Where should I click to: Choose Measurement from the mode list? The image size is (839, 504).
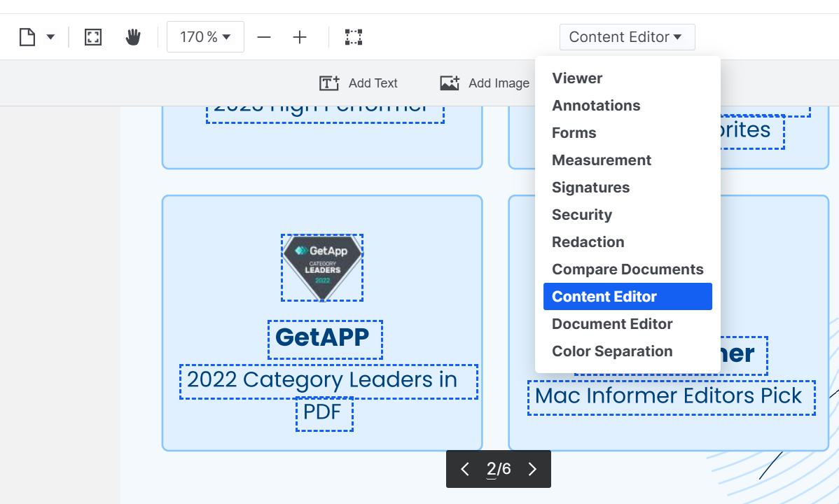[x=627, y=160]
